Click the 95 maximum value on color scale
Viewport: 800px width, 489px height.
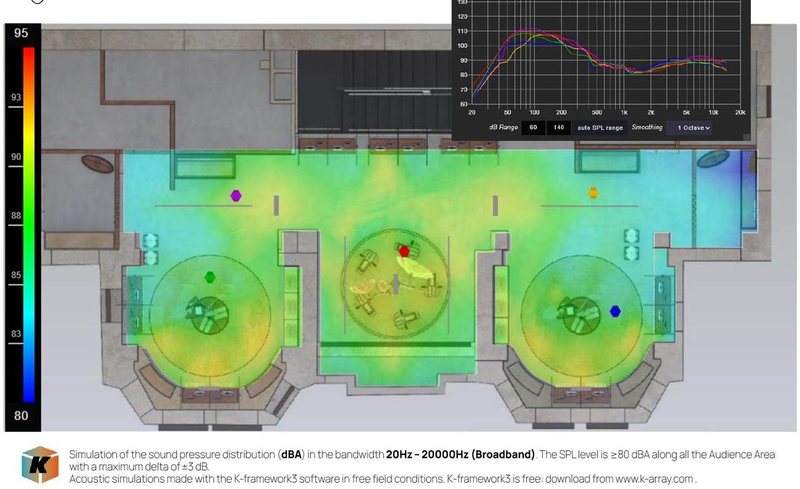click(21, 33)
